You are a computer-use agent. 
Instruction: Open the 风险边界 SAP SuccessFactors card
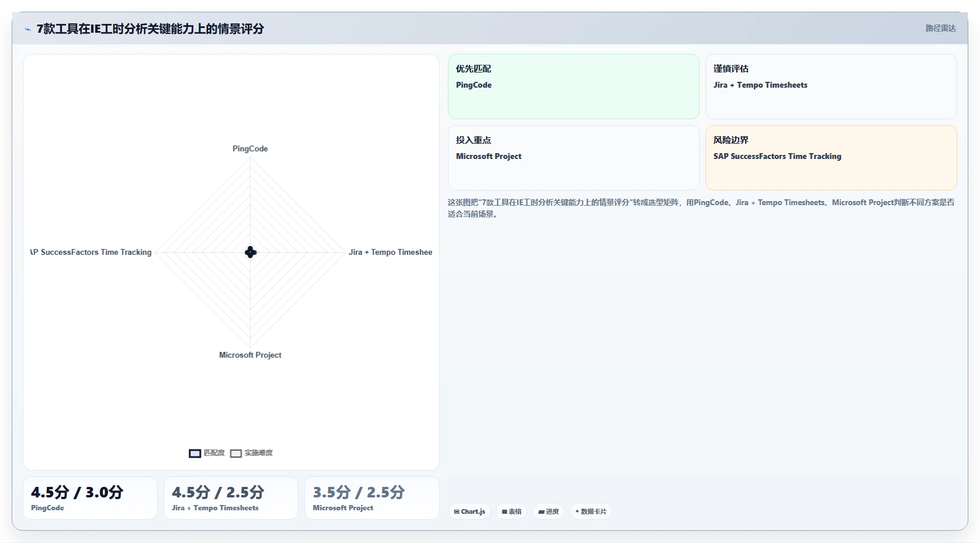click(831, 158)
